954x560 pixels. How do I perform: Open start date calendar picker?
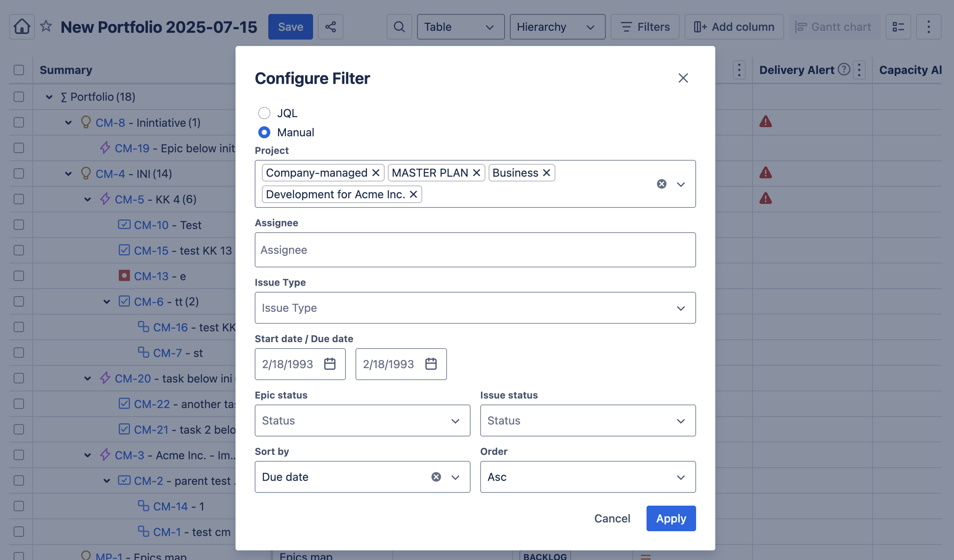[x=330, y=364]
